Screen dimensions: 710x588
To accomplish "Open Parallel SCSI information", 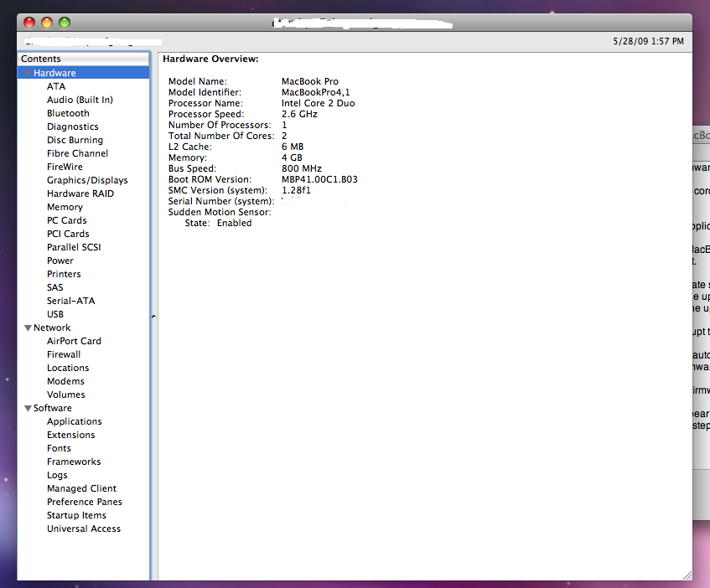I will [74, 247].
